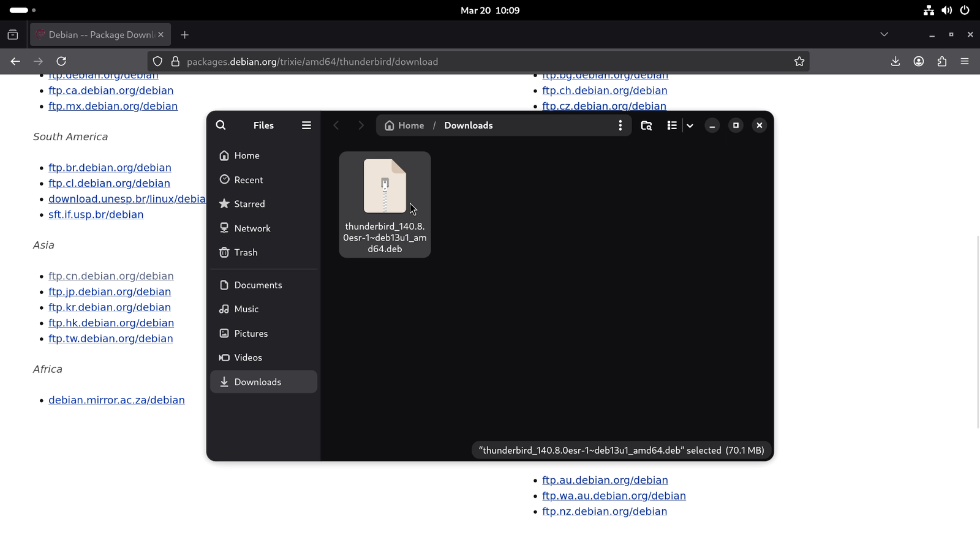Open ftp.tw.debian.org/debian link
The width and height of the screenshot is (980, 551).
point(110,339)
